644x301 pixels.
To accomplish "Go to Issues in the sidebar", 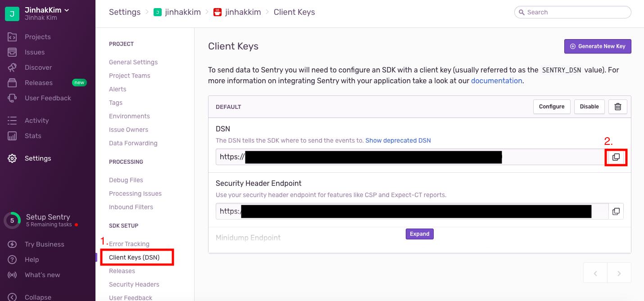I will [x=35, y=52].
